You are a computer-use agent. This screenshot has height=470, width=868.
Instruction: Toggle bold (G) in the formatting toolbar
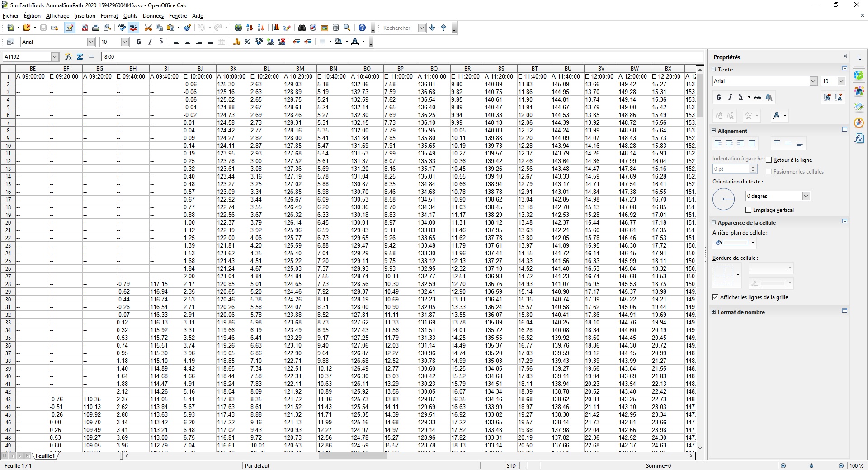click(138, 42)
